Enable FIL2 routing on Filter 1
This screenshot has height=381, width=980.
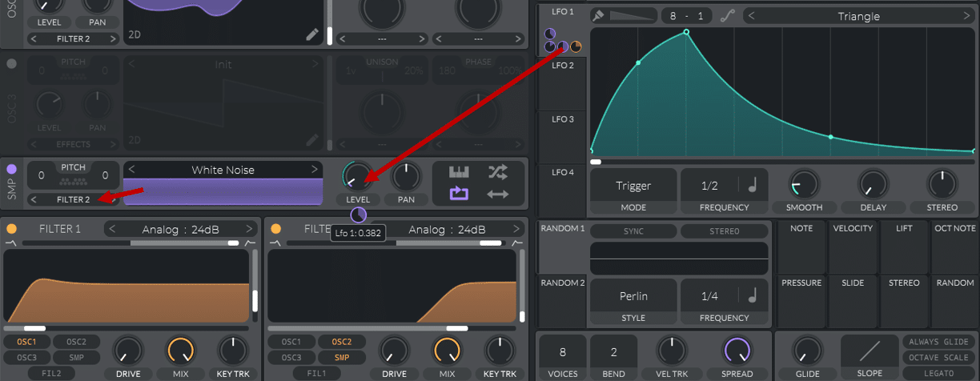tap(52, 373)
